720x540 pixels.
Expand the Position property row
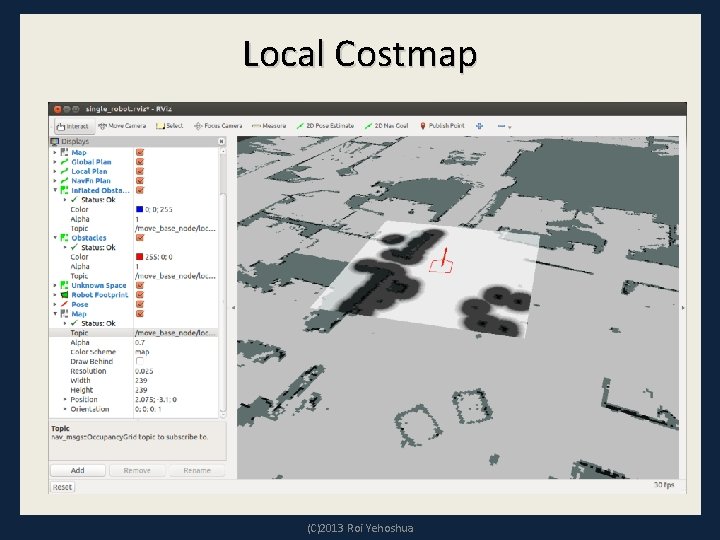click(x=66, y=399)
